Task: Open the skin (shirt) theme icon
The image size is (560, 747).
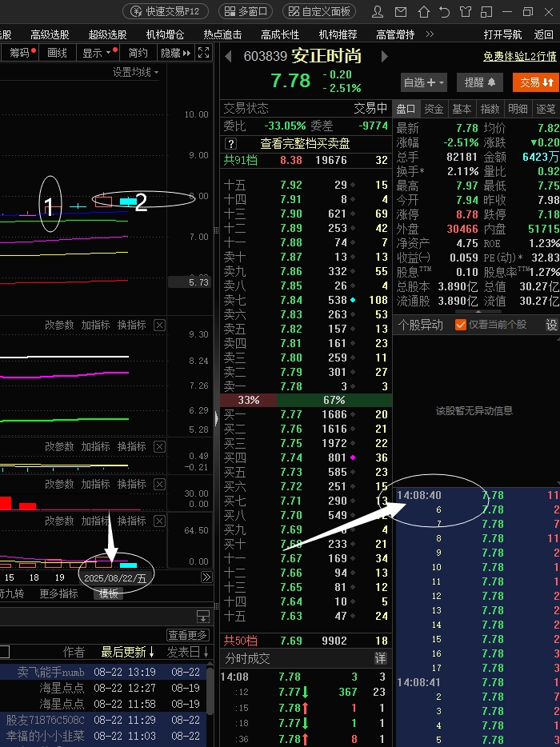Action: (466, 11)
